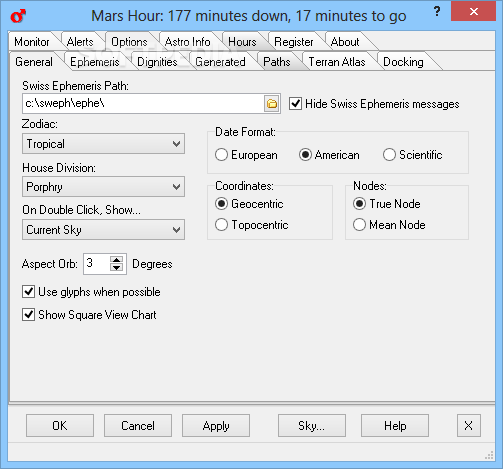Screen dimensions: 503x469
Task: Click the Cancel button
Action: click(x=138, y=426)
